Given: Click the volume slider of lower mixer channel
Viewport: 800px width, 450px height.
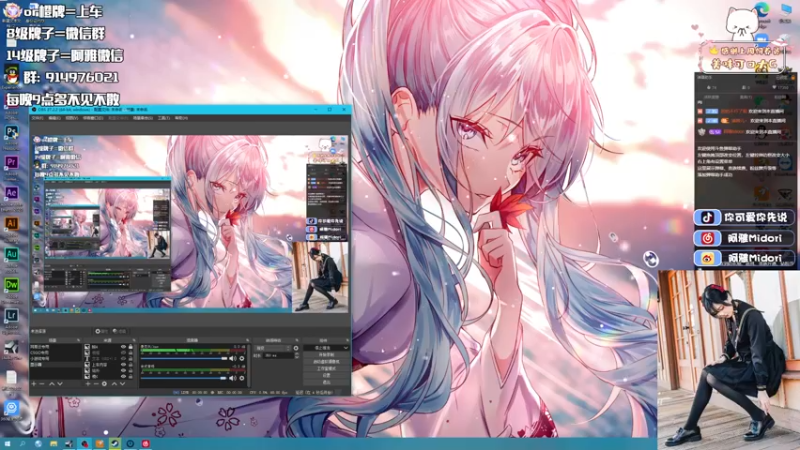Looking at the screenshot, I should [x=185, y=378].
